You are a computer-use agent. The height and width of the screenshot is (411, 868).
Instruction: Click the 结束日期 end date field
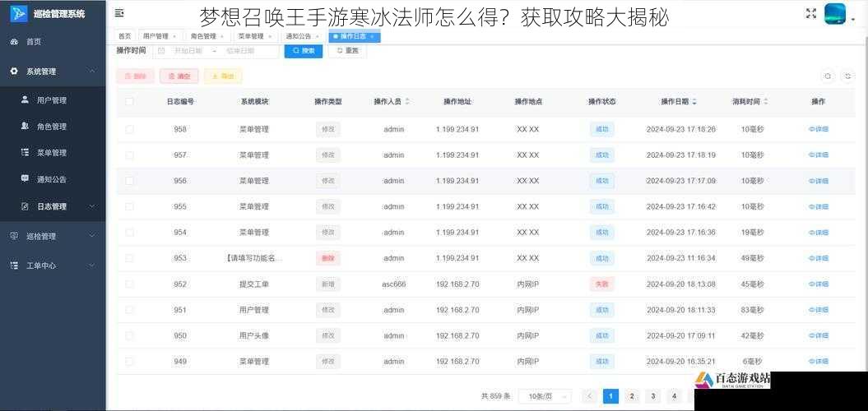click(x=241, y=51)
